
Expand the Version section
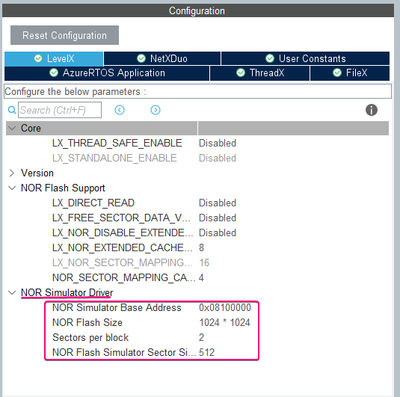click(x=12, y=173)
